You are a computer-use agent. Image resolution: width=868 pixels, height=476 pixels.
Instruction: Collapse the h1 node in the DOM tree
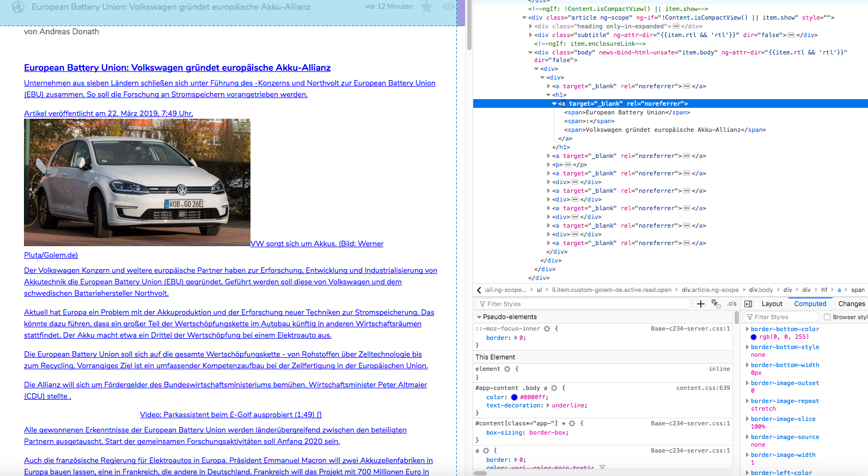click(x=548, y=95)
